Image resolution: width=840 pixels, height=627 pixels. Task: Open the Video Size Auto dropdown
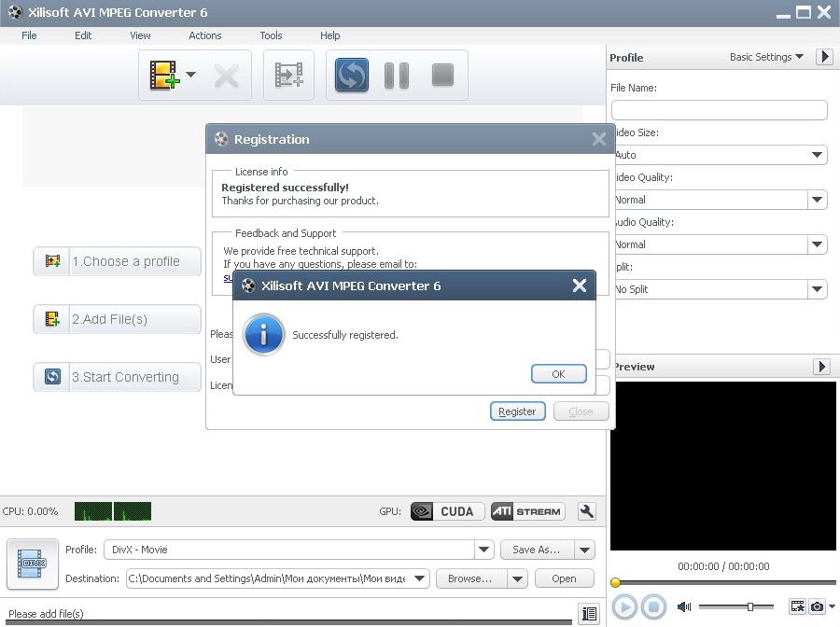coord(817,155)
